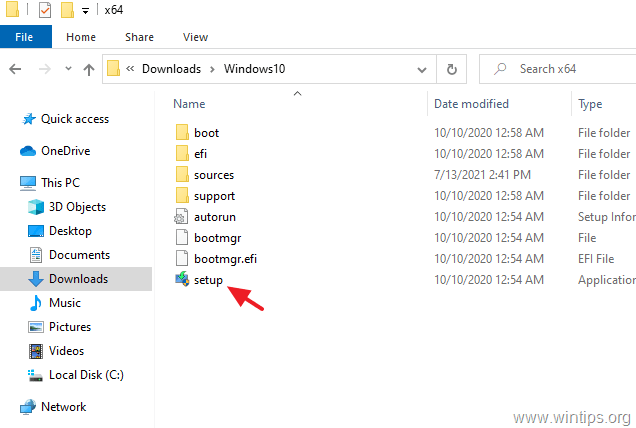Open the Customize Quick Access Toolbar dropdown

(x=85, y=11)
